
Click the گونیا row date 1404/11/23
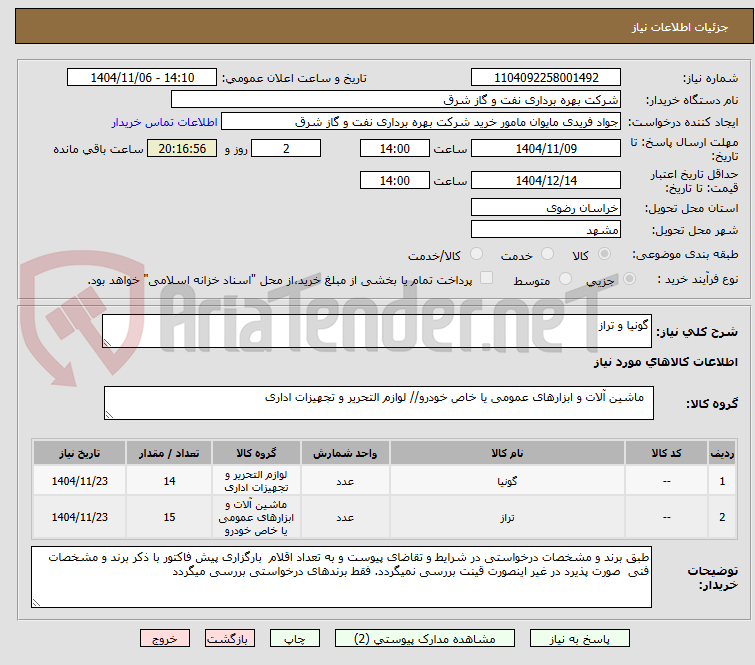tap(79, 481)
